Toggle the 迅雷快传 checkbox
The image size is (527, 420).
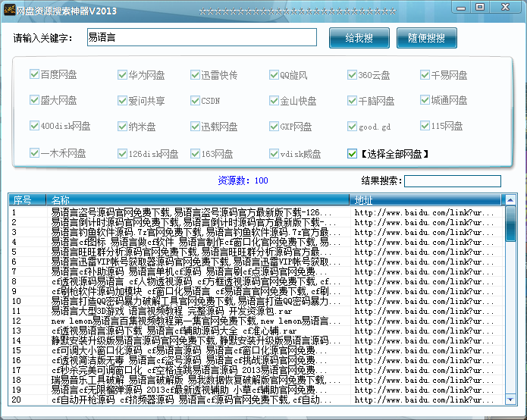pyautogui.click(x=195, y=74)
